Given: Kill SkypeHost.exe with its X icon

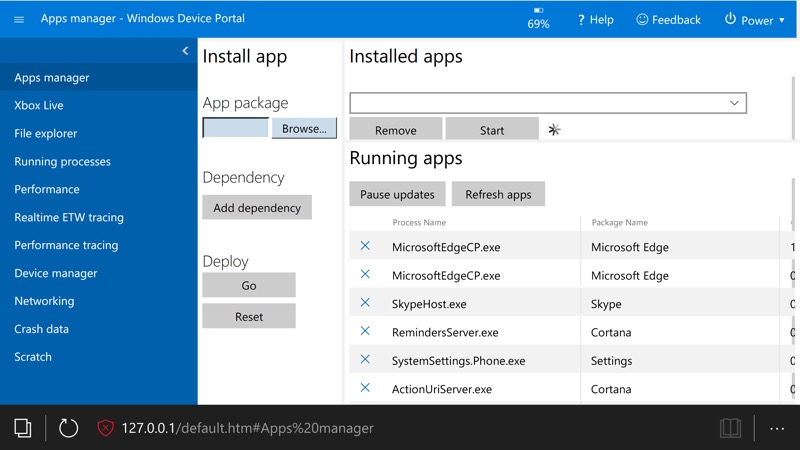Looking at the screenshot, I should pos(365,303).
